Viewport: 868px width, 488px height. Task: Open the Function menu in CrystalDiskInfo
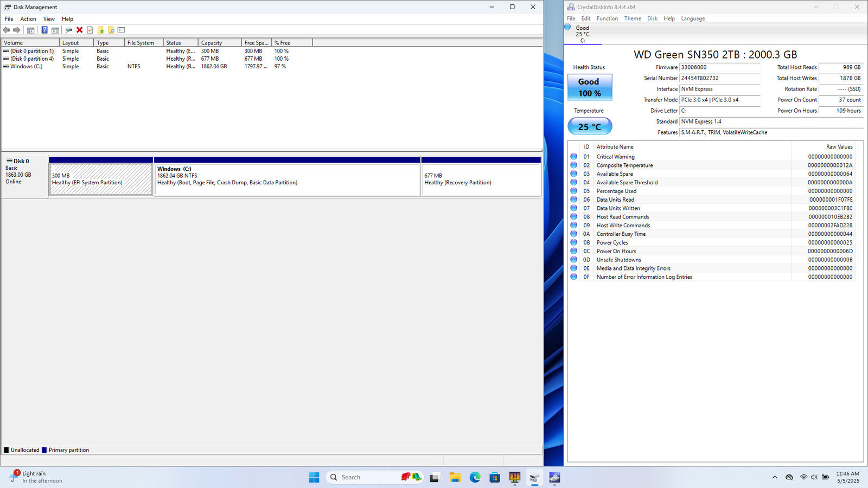(607, 18)
